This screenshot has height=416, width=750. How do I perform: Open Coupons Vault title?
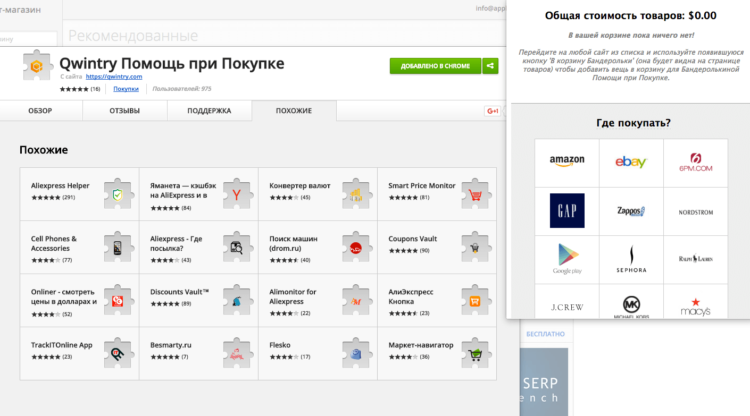(x=412, y=239)
